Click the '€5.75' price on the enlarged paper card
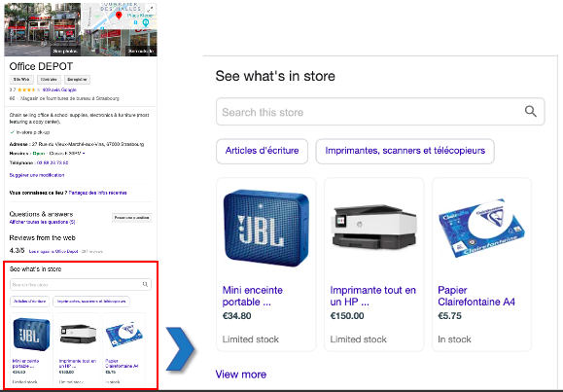 click(449, 316)
